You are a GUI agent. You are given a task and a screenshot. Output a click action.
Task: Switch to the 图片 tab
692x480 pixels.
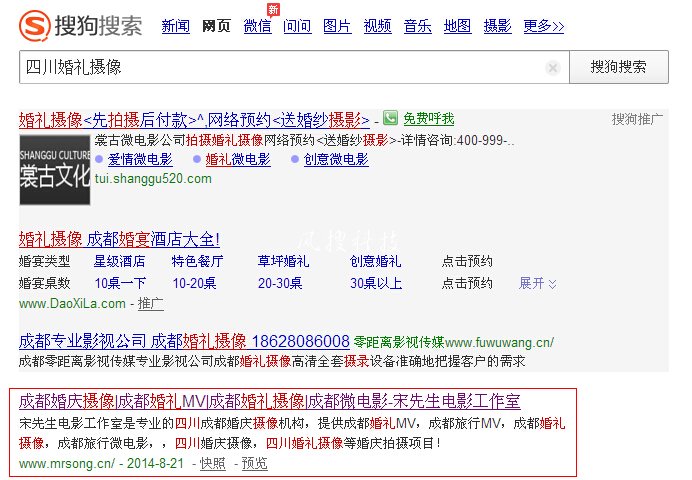pos(337,26)
